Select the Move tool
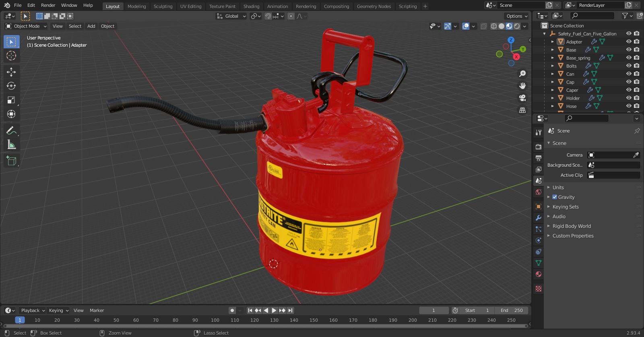644x337 pixels. pyautogui.click(x=11, y=72)
